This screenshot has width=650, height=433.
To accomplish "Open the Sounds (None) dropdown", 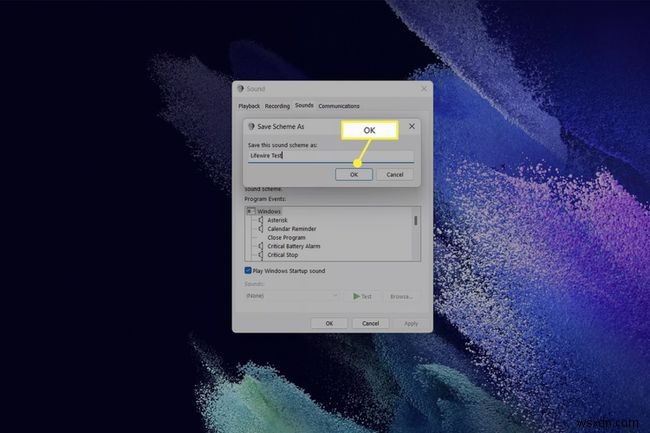I will tap(291, 296).
